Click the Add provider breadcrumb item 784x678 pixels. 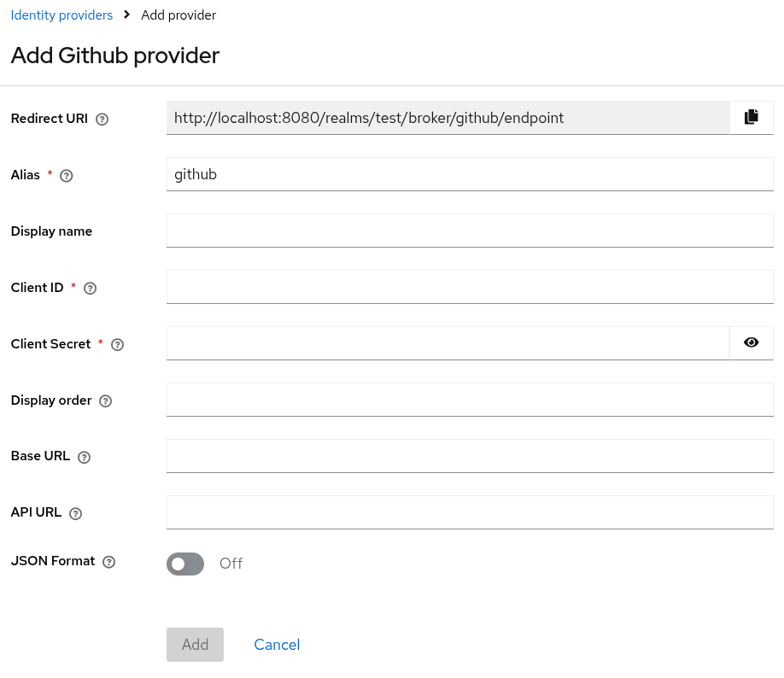coord(178,15)
